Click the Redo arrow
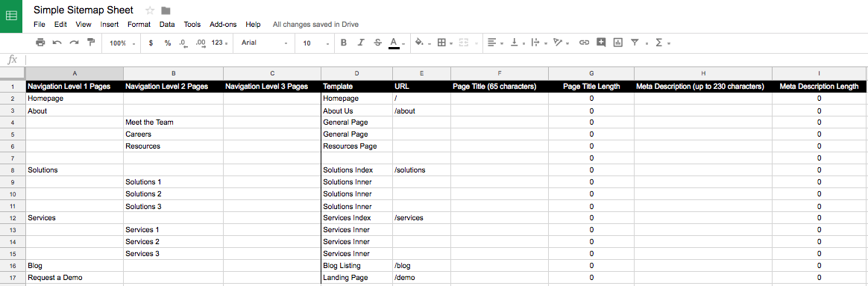This screenshot has height=286, width=868. tap(74, 43)
